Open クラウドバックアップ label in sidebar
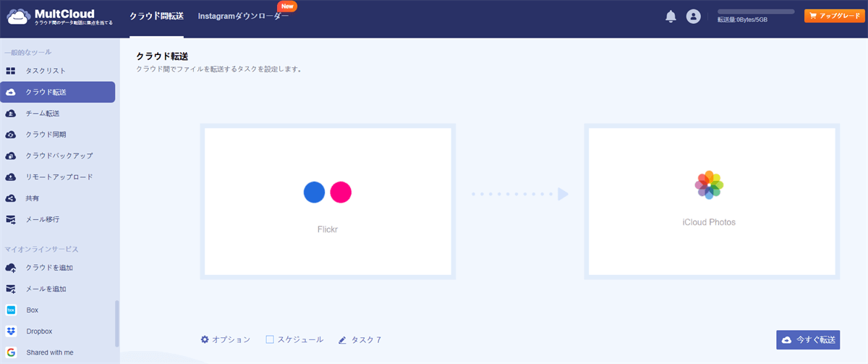868x364 pixels. 59,156
